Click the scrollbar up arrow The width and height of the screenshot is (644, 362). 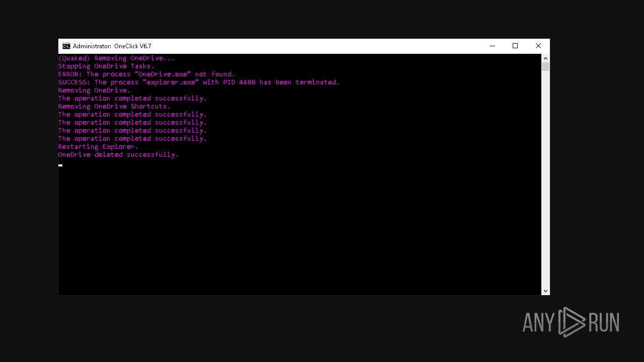545,58
